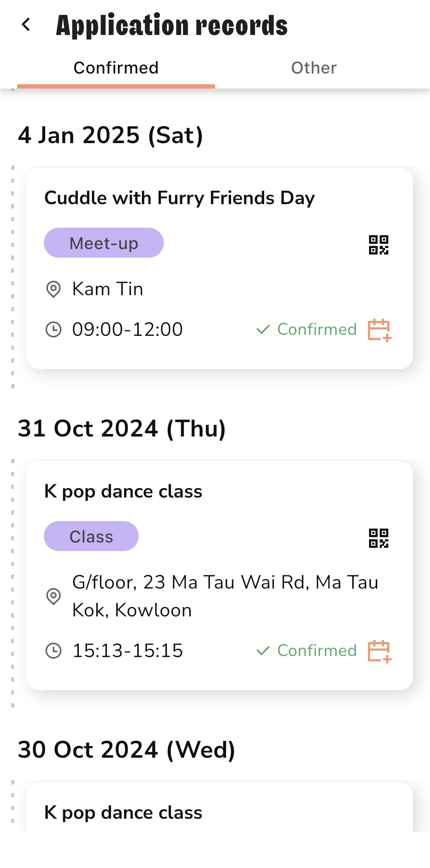430x868 pixels.
Task: Tap the Kam Tin location text
Action: (x=108, y=289)
